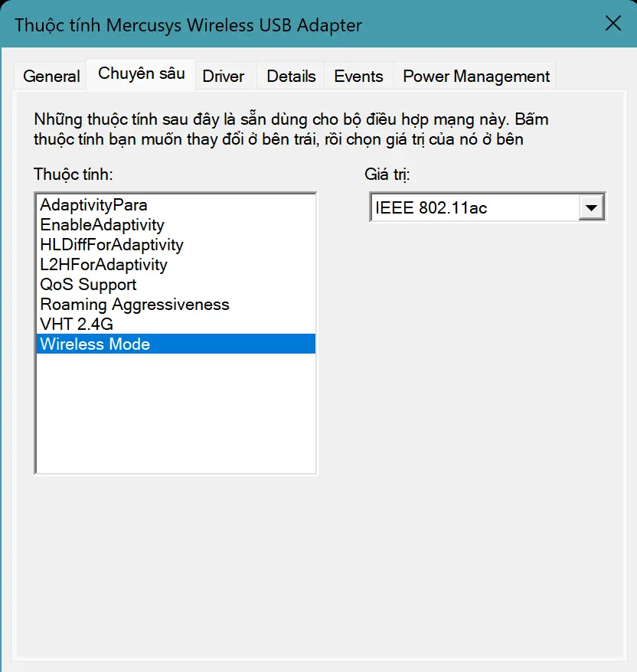Select the Chuyên sâu tab
This screenshot has height=672, width=637.
point(141,74)
